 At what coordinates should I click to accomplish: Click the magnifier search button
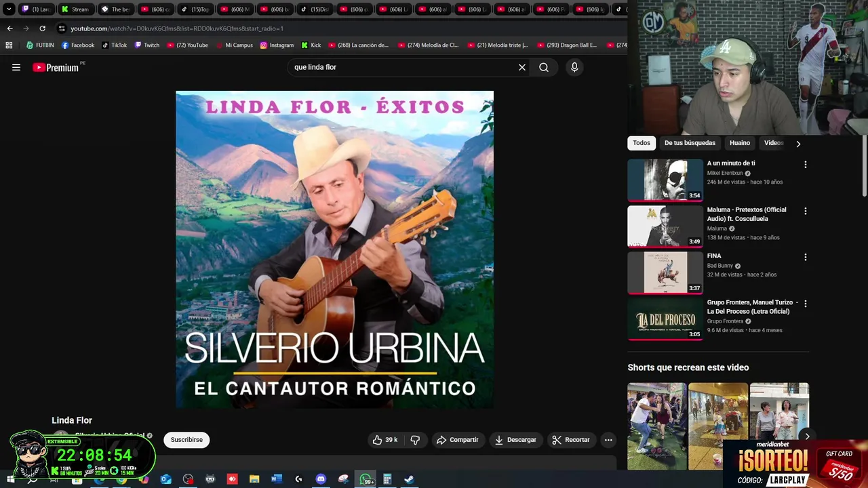[544, 67]
